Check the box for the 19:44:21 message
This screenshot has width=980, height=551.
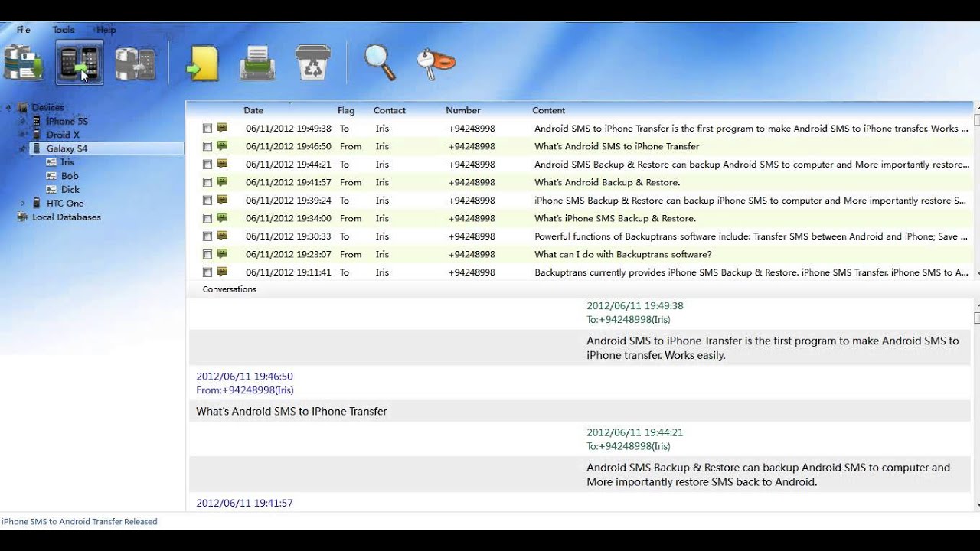click(207, 165)
